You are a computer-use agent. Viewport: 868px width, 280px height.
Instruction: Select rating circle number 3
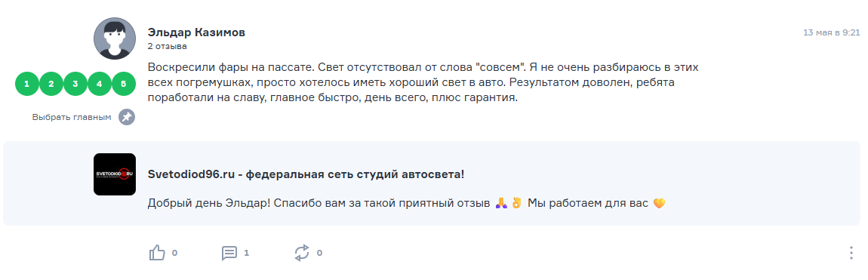coord(75,84)
